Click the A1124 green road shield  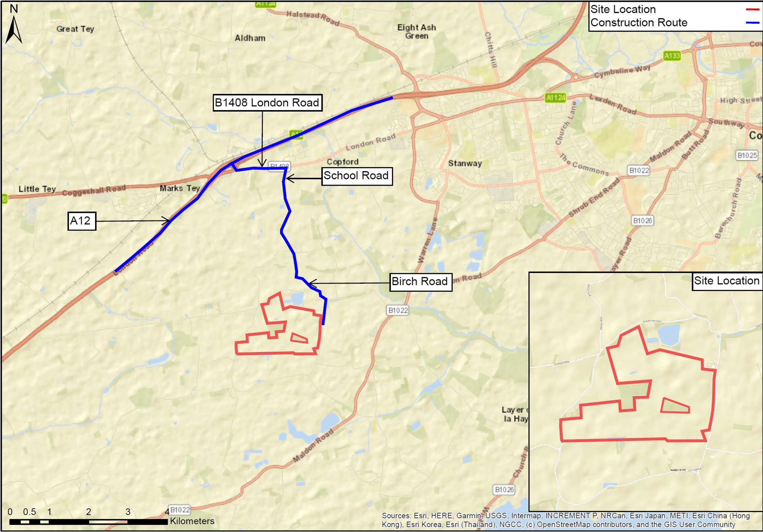click(x=556, y=97)
